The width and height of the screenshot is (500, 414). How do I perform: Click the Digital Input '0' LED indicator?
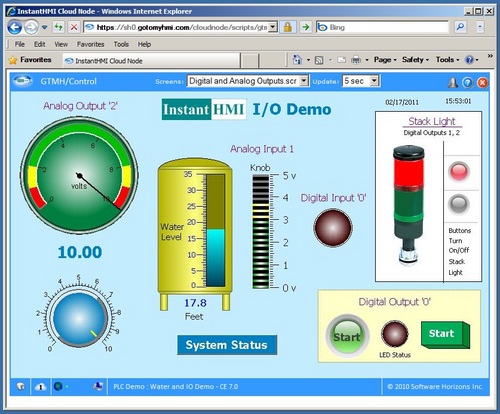point(333,228)
